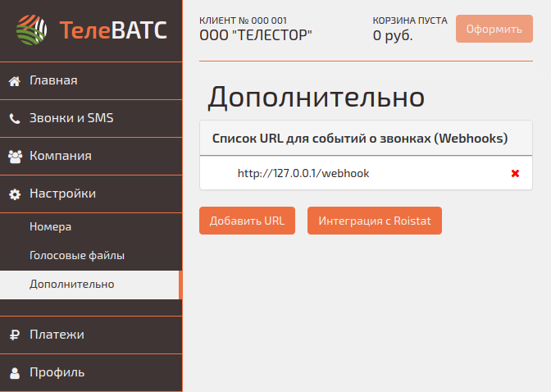Click the house icon next to Главная

14,81
